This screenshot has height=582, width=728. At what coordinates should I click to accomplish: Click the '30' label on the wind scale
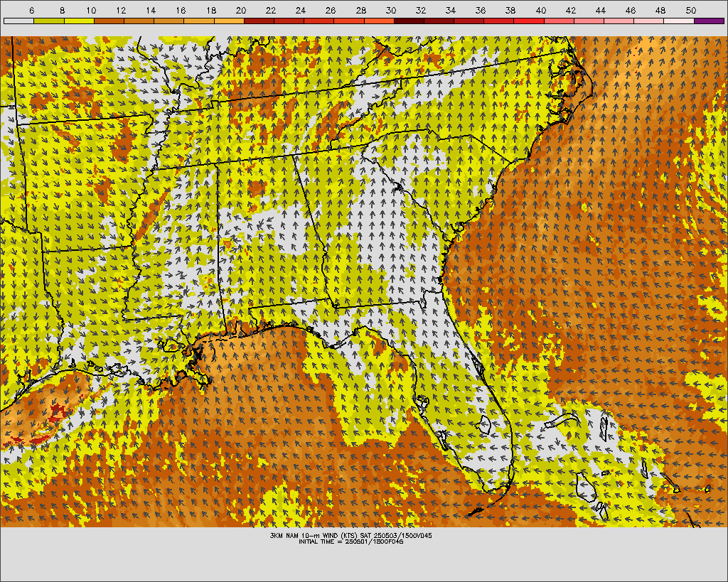click(390, 10)
